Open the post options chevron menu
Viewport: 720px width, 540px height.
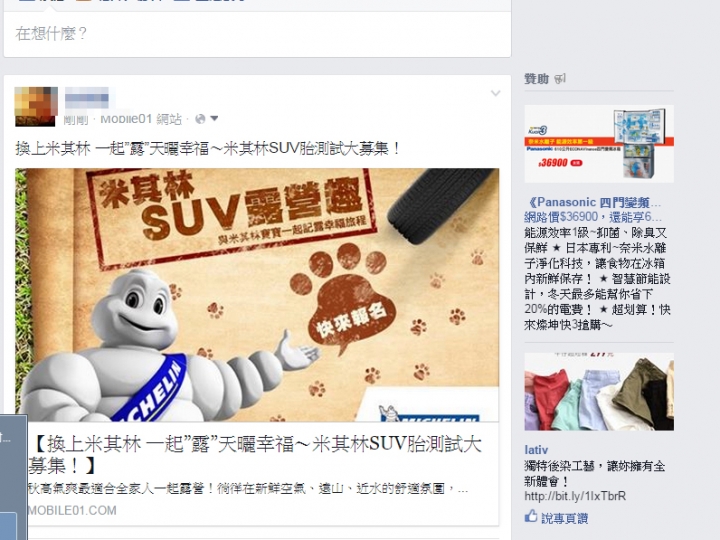495,93
